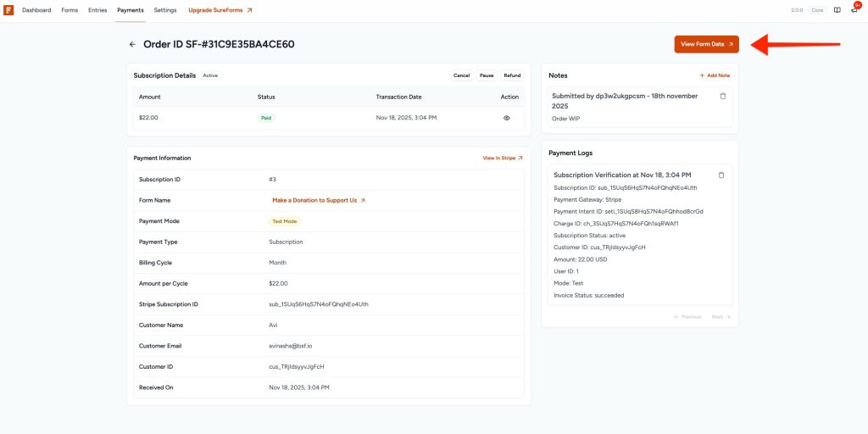Click the Customer ID value cus_TRjIdsyyvJgFcH
Viewport: 868px width, 434px height.
(297, 367)
